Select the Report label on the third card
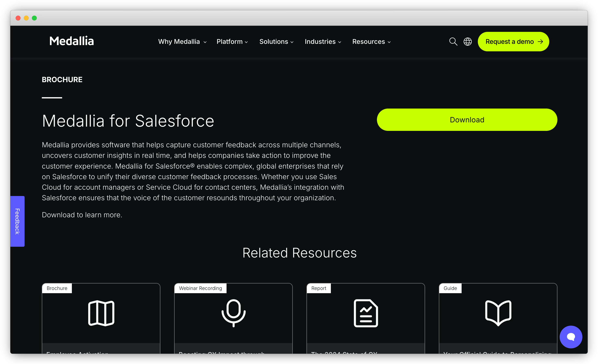This screenshot has width=598, height=364. [x=319, y=288]
